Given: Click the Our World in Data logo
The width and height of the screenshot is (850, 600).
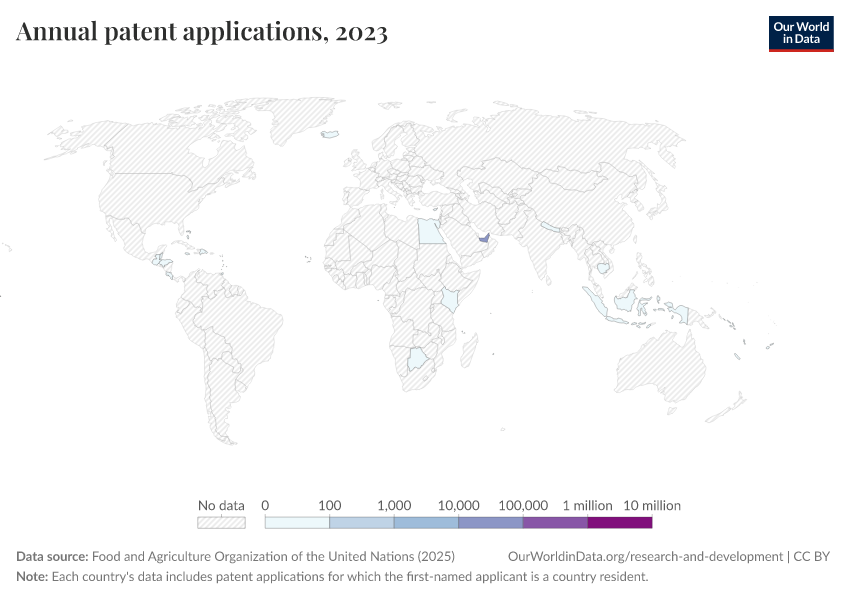Looking at the screenshot, I should (x=800, y=34).
